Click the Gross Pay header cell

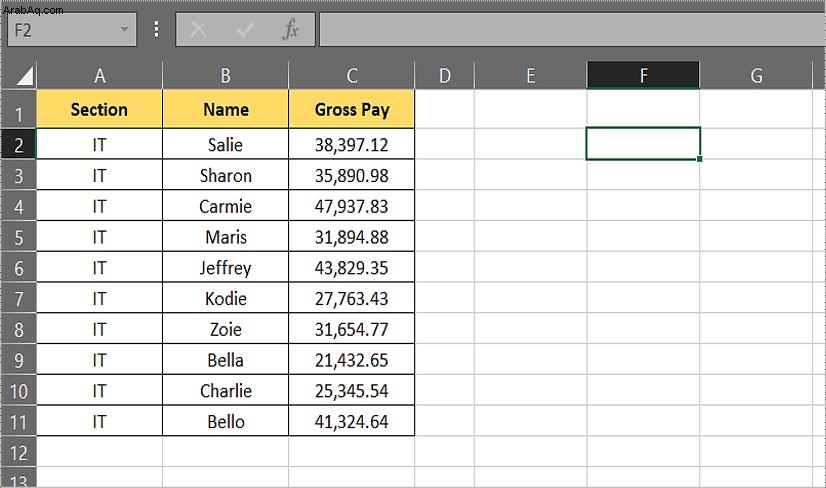click(x=351, y=109)
